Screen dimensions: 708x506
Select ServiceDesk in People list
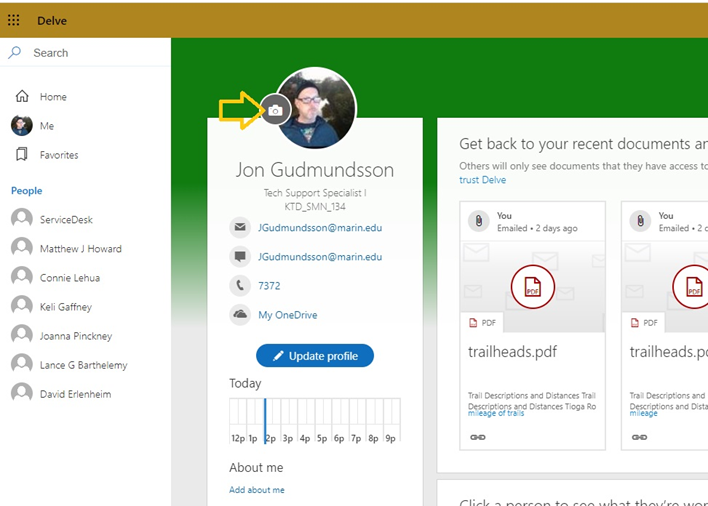66,220
